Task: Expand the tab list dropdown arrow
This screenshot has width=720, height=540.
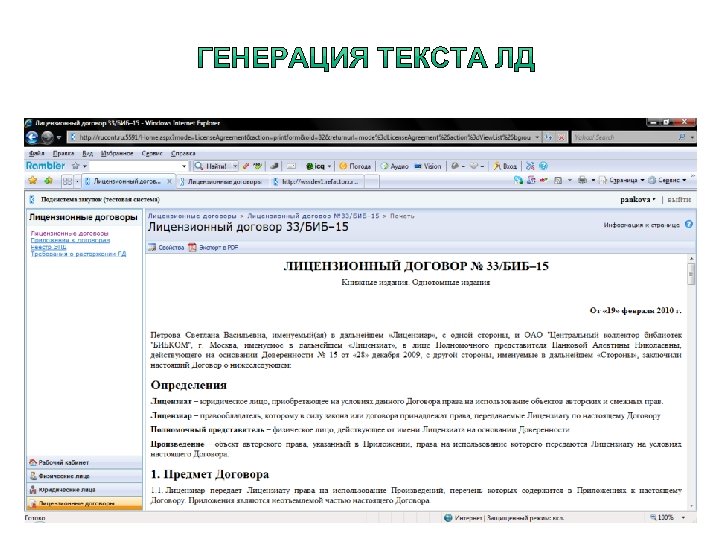Action: click(x=77, y=181)
